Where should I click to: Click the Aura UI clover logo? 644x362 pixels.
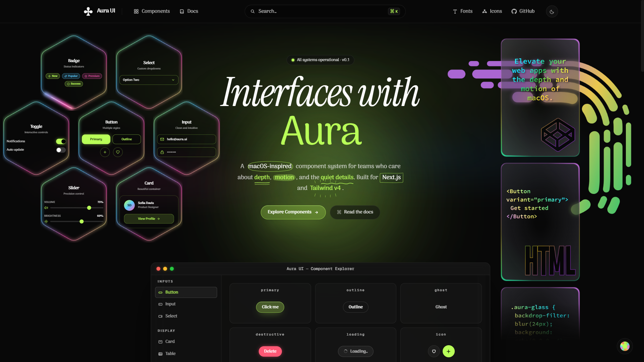(88, 11)
